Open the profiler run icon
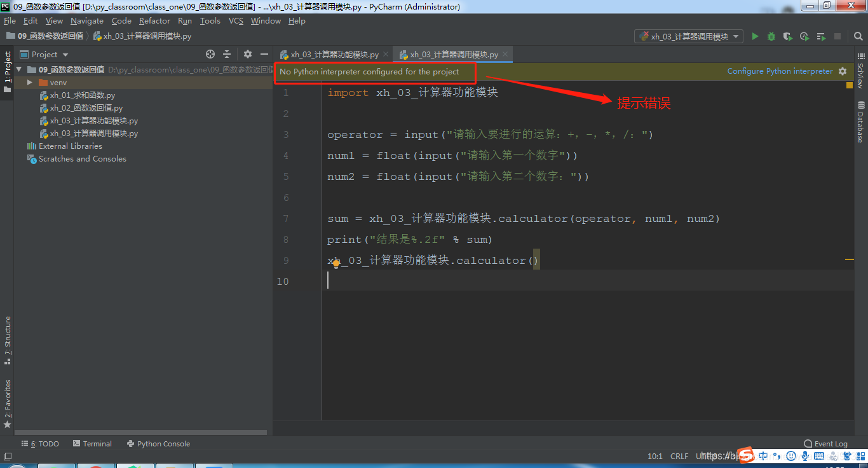Screen dimensions: 868x468 804,36
